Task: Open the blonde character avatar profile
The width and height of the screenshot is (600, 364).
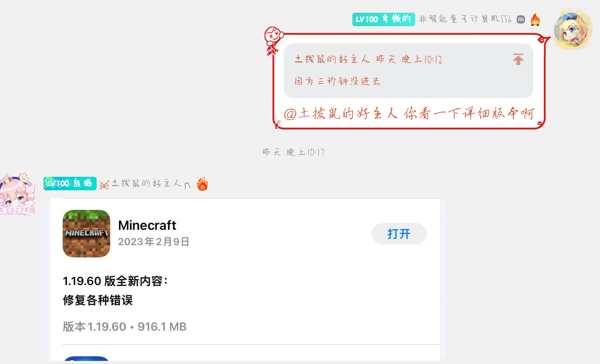Action: 572,29
